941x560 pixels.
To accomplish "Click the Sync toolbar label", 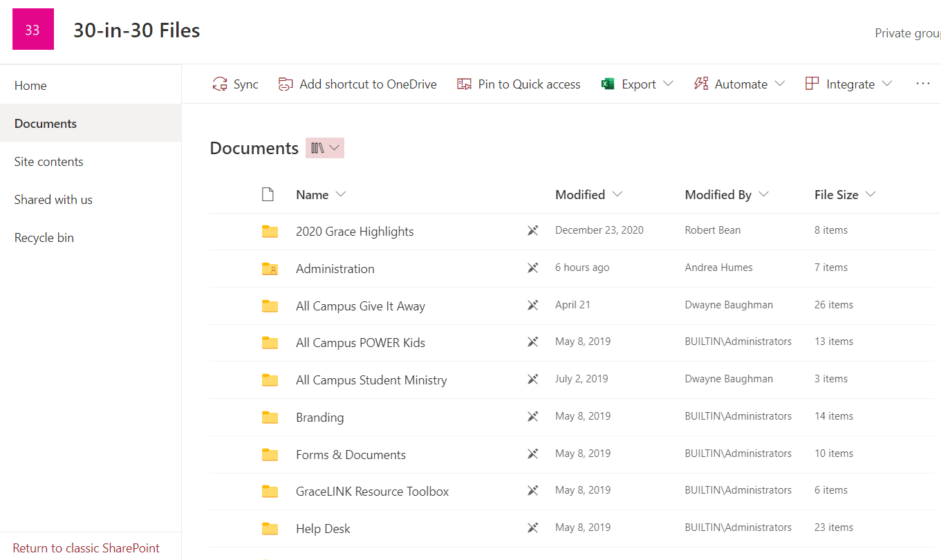I will (x=246, y=84).
